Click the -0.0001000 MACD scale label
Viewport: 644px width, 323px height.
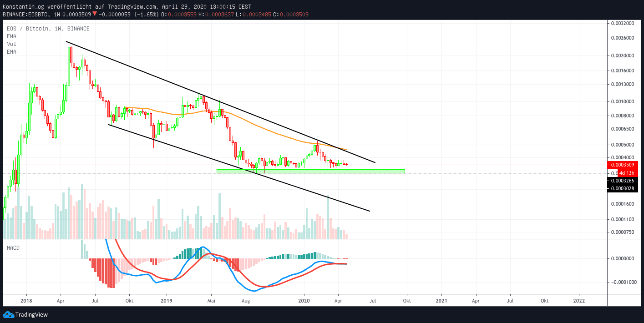622,282
